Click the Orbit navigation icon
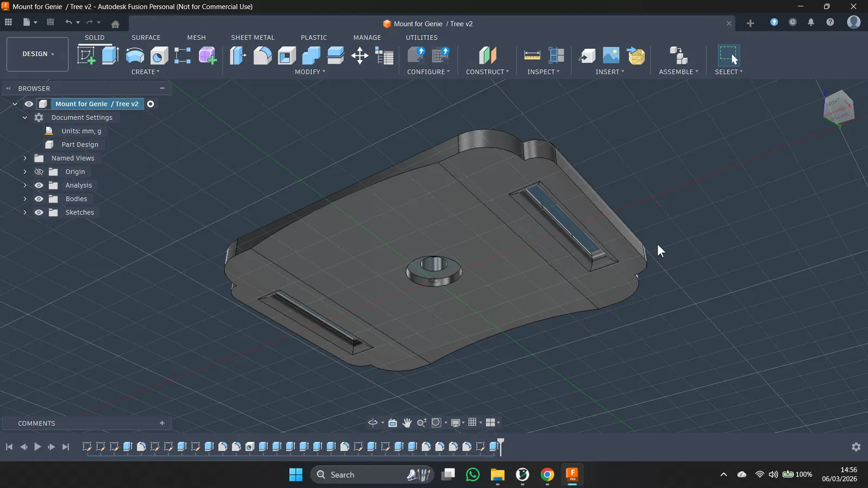 point(373,423)
